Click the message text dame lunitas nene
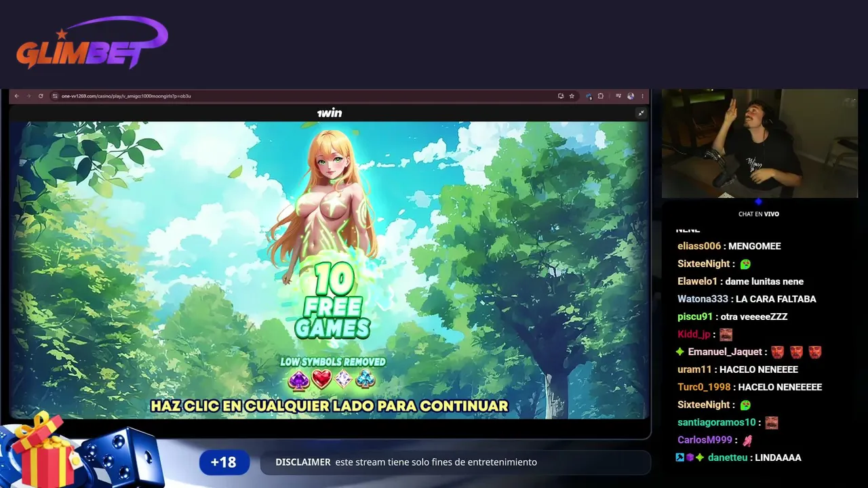This screenshot has height=488, width=868. tap(764, 281)
